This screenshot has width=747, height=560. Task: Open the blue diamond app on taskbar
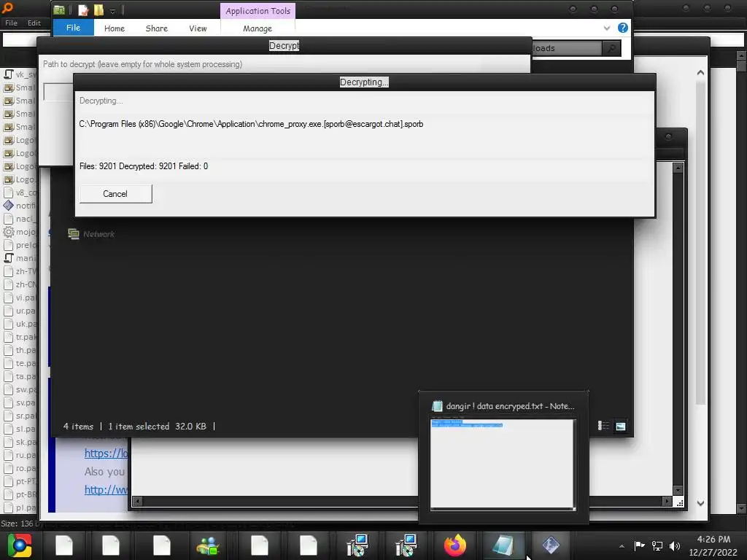(x=550, y=545)
